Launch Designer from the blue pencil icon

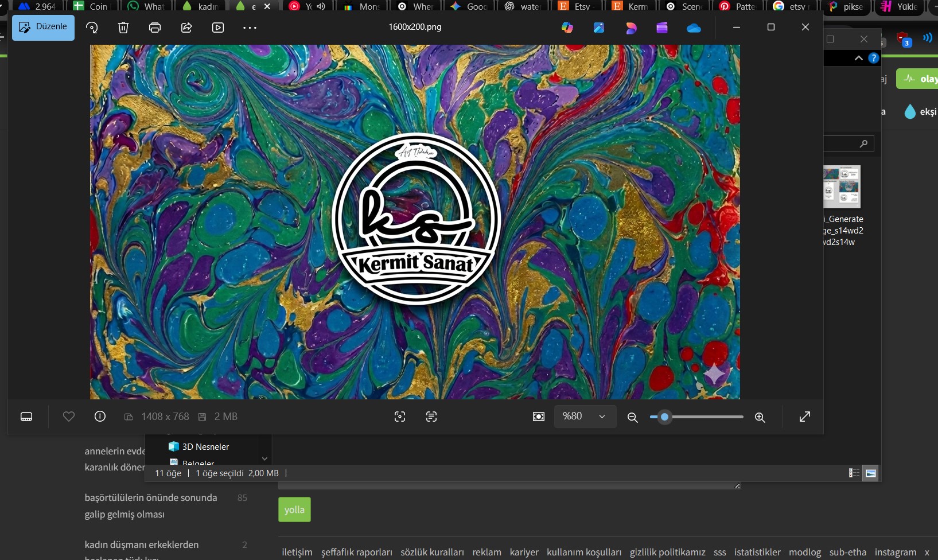[x=599, y=28]
